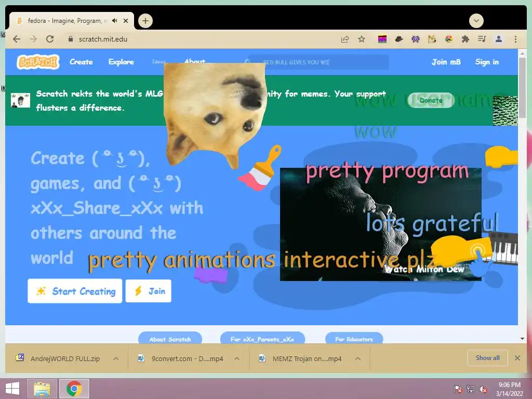Click the network tray icon
This screenshot has height=399, width=532.
(x=471, y=389)
